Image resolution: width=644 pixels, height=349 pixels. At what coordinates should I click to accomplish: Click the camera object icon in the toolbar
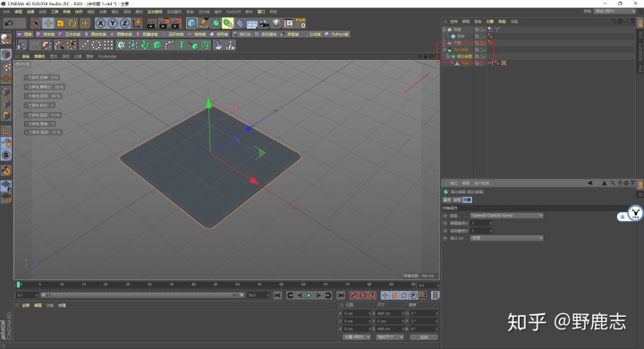(264, 23)
